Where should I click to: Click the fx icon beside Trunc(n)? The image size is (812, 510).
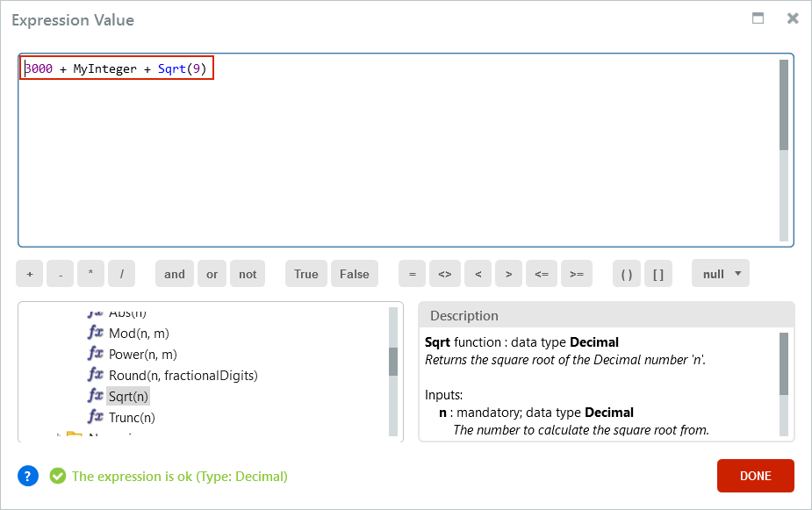(96, 416)
